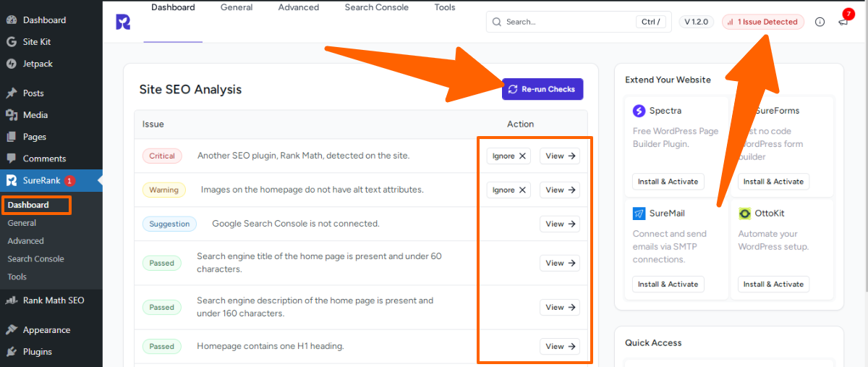Image resolution: width=868 pixels, height=367 pixels.
Task: Open the info icon in header
Action: [820, 22]
